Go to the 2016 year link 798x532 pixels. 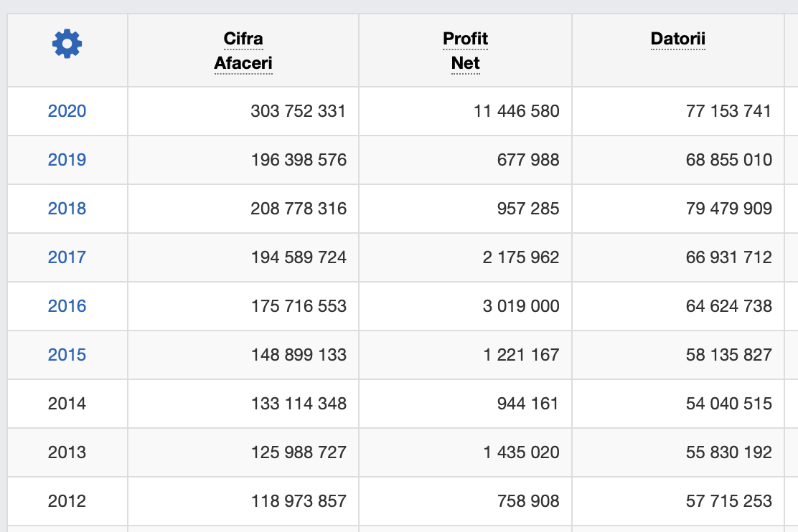click(x=67, y=306)
